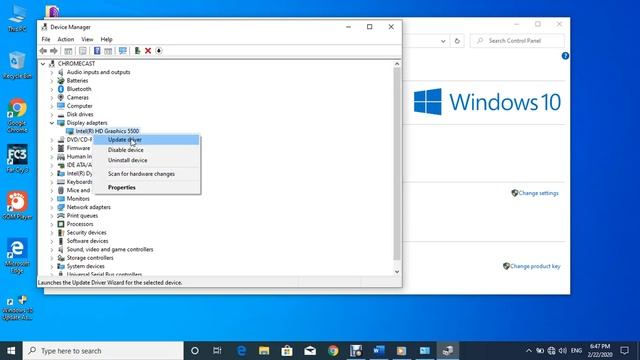Collapse the Display adapters category
640x360 pixels.
pyautogui.click(x=52, y=123)
